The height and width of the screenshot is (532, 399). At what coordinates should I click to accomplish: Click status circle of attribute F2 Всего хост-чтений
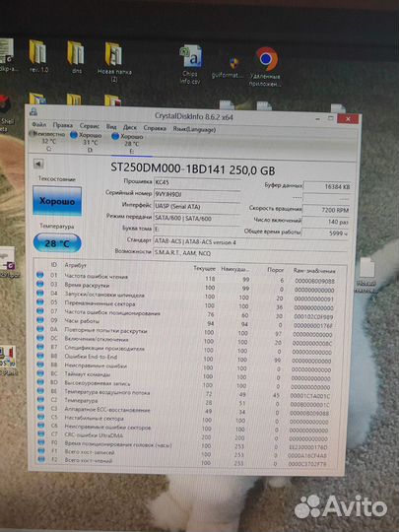click(x=41, y=459)
